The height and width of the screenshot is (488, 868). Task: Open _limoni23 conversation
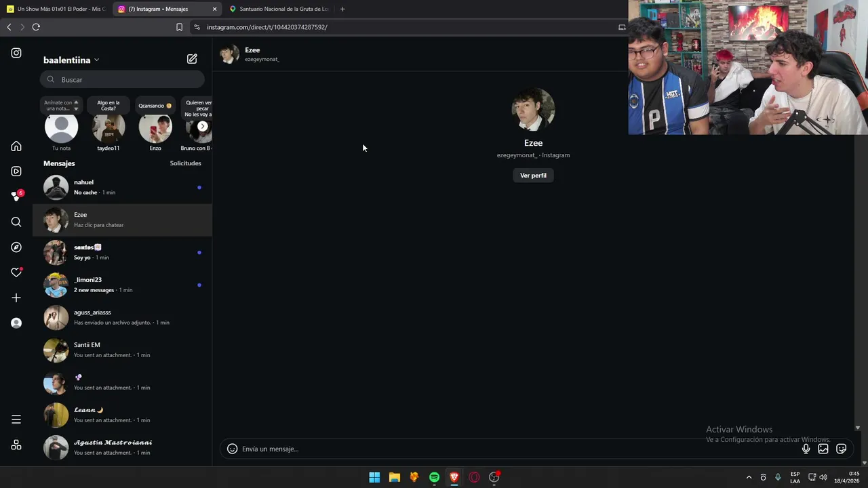click(122, 285)
